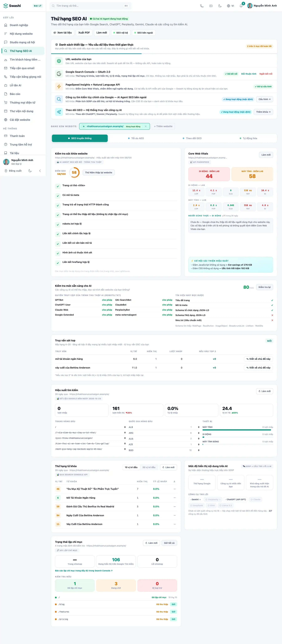Viewport: 282px width, 644px height.
Task: Click the Swashi logo
Action: pyautogui.click(x=12, y=6)
